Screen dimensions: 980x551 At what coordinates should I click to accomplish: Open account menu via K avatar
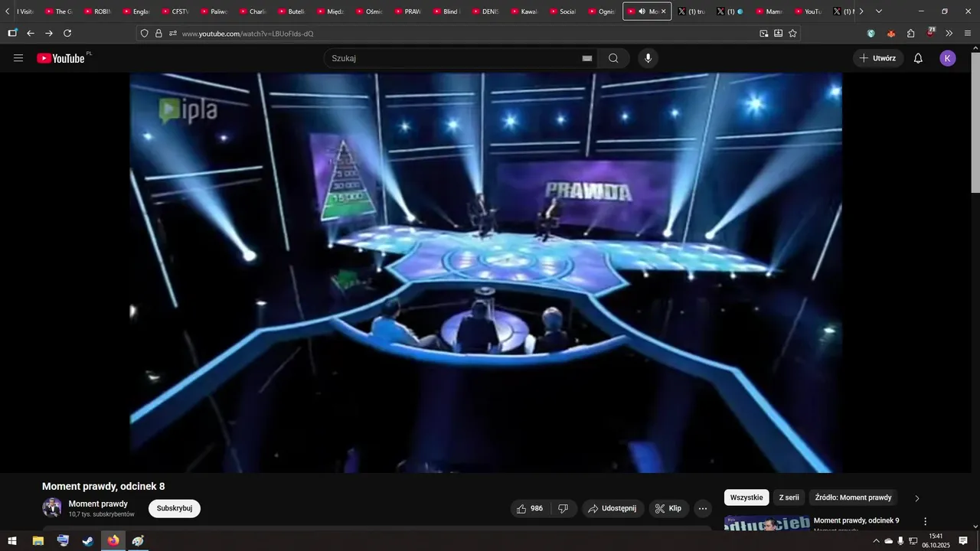[x=948, y=58]
